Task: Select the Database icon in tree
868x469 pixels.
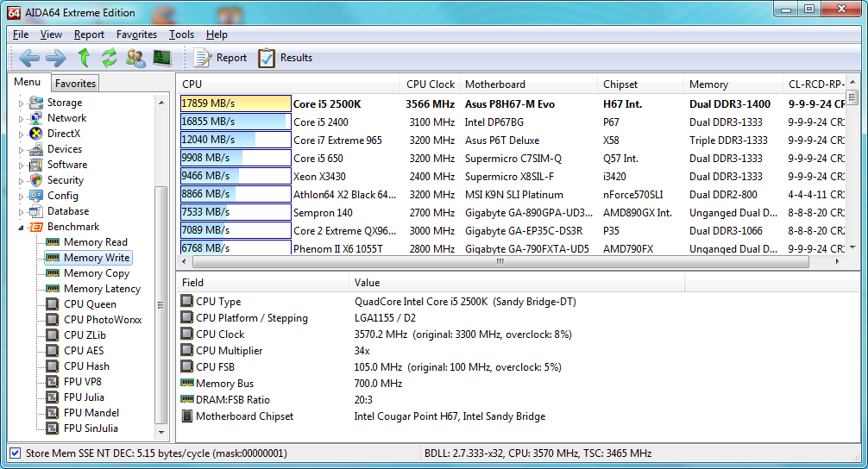Action: [x=36, y=210]
